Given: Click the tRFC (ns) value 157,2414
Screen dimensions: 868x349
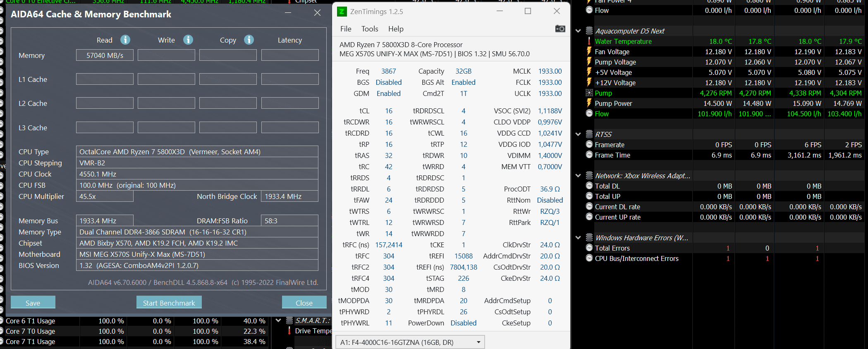Looking at the screenshot, I should click(389, 245).
